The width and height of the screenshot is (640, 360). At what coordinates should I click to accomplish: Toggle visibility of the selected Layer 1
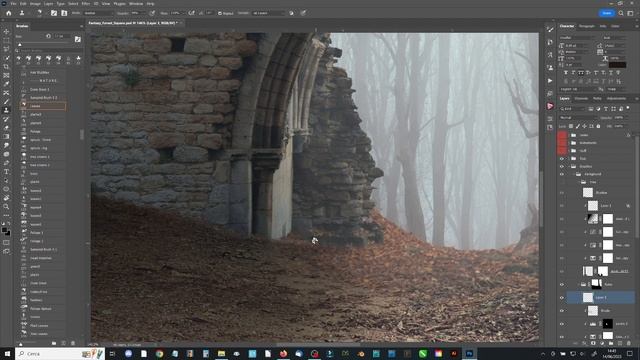tap(562, 298)
